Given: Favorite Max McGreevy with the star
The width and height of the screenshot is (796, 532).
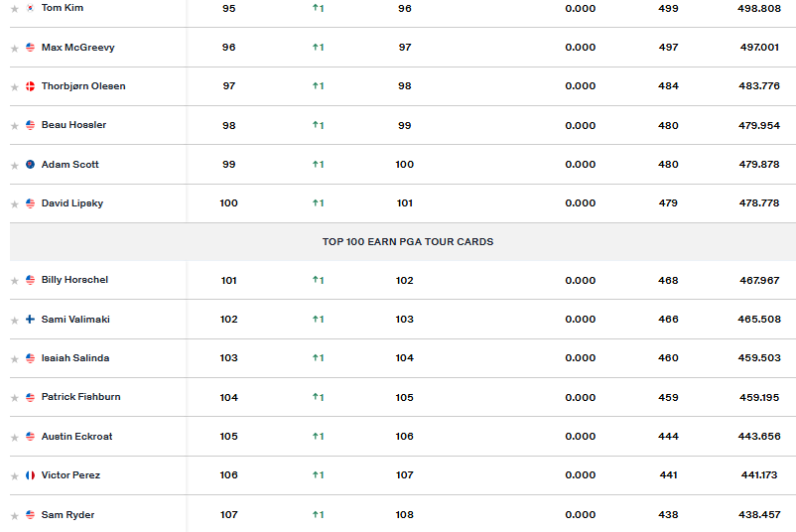Looking at the screenshot, I should tap(14, 48).
